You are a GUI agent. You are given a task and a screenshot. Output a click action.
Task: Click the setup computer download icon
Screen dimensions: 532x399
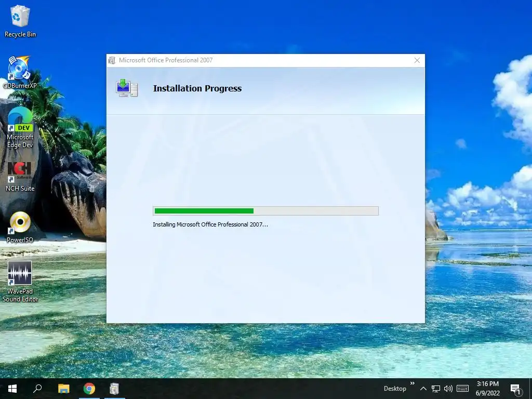pyautogui.click(x=127, y=88)
